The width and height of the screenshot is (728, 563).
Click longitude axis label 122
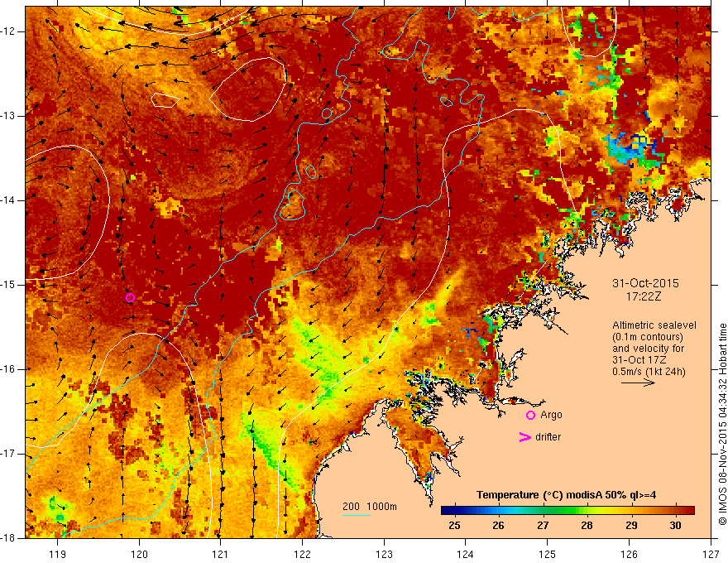302,554
